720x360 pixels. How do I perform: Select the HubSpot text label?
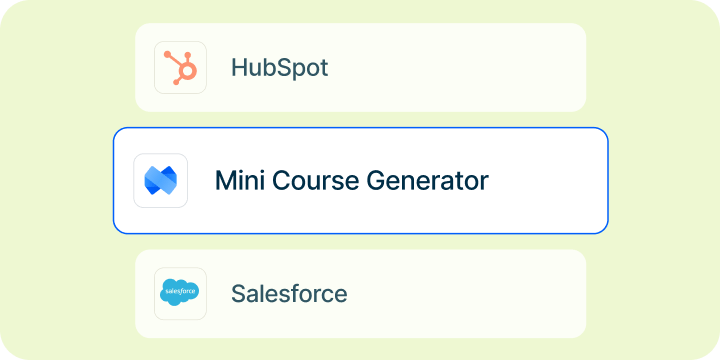pyautogui.click(x=279, y=68)
